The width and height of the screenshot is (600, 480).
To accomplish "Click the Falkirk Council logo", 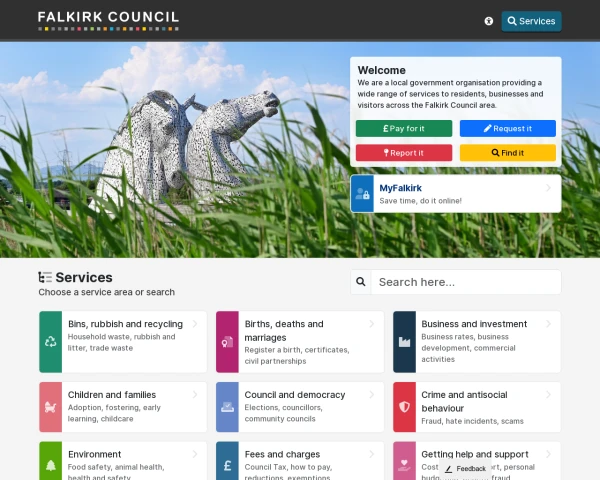I will tap(108, 21).
